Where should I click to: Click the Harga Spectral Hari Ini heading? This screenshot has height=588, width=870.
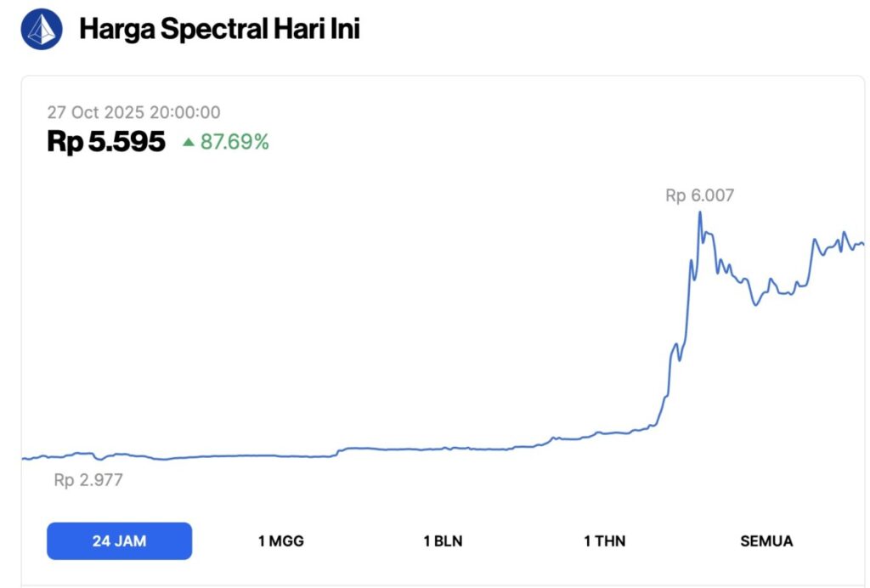pos(220,29)
